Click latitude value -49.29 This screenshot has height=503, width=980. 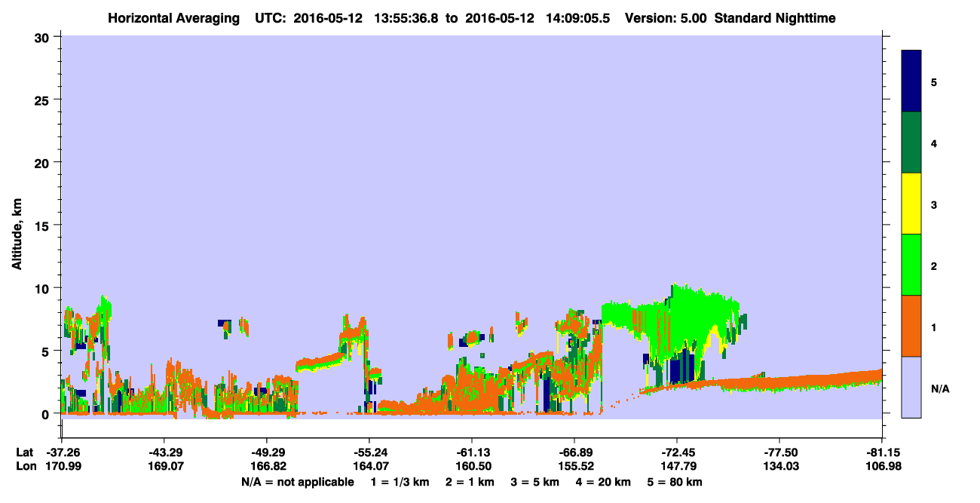coord(266,452)
